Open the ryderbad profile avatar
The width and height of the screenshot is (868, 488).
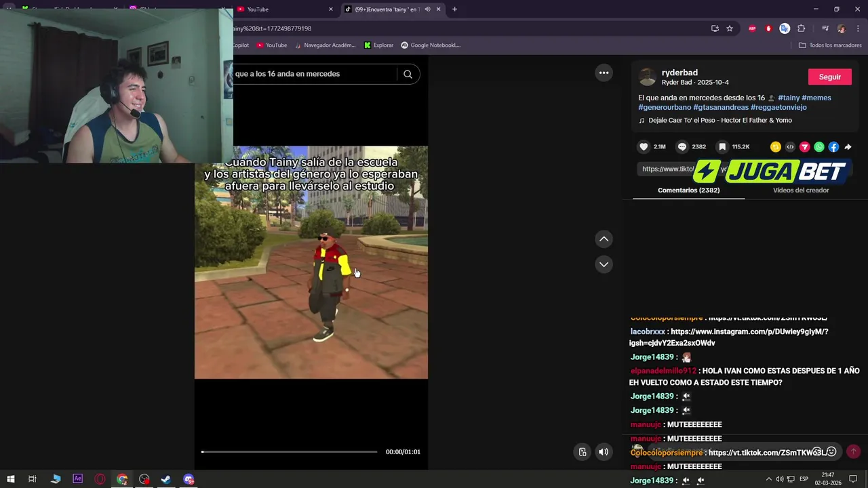click(648, 77)
